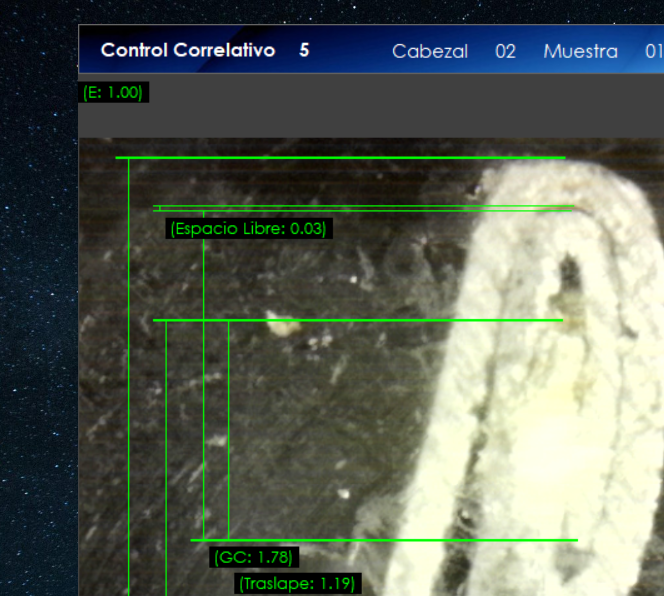Click the Muestra label in header

580,51
